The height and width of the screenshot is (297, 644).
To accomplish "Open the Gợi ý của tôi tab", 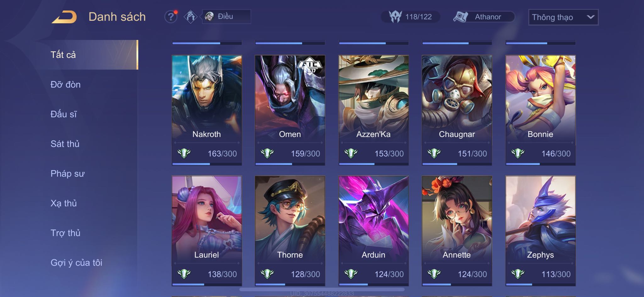I will pos(76,262).
